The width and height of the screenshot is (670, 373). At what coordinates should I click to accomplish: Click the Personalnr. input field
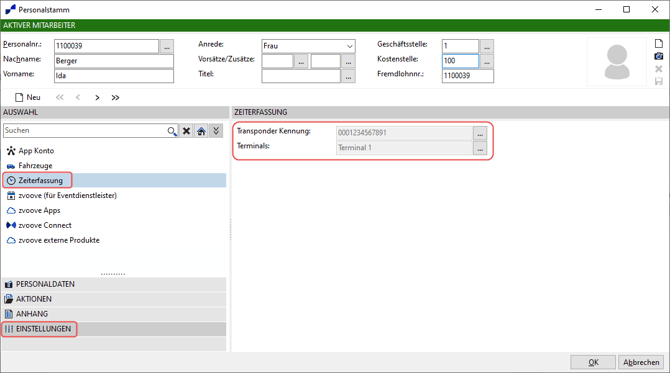[x=106, y=46]
